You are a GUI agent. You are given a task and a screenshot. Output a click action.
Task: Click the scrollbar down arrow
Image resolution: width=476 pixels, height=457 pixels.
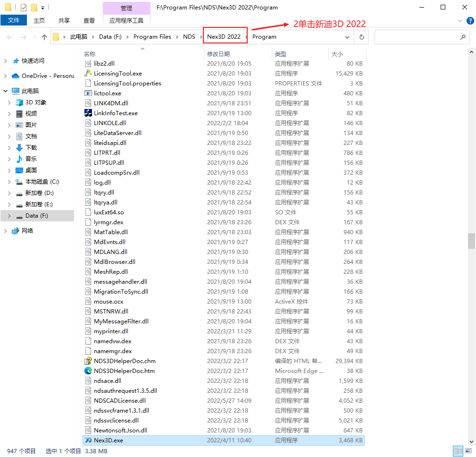click(x=471, y=442)
